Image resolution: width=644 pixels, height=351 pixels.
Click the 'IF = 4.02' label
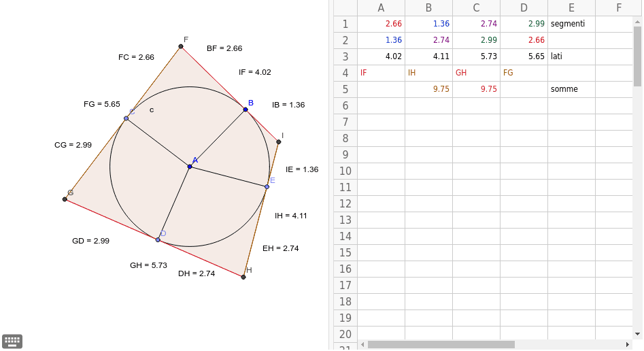tap(254, 72)
